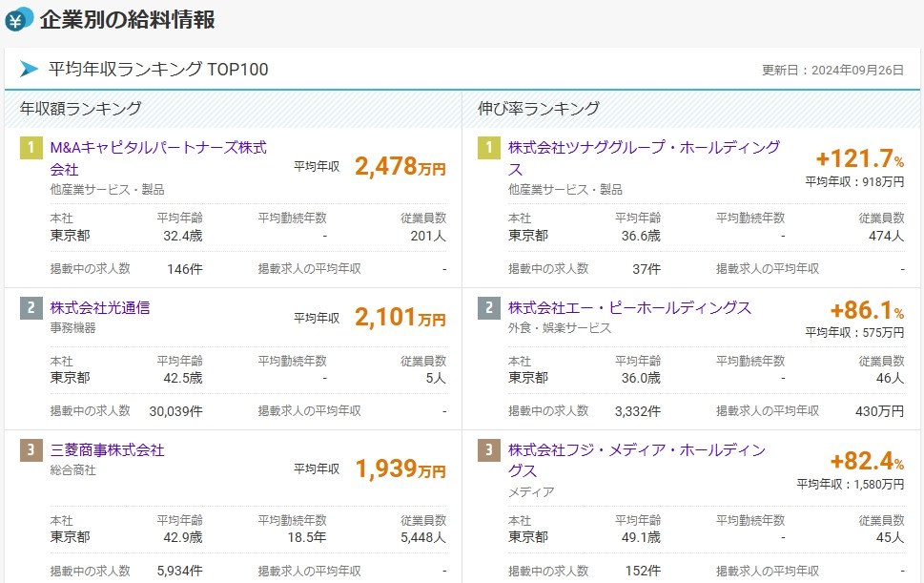The image size is (924, 583).
Task: Click 平均年収：918万円 text
Action: 854,182
